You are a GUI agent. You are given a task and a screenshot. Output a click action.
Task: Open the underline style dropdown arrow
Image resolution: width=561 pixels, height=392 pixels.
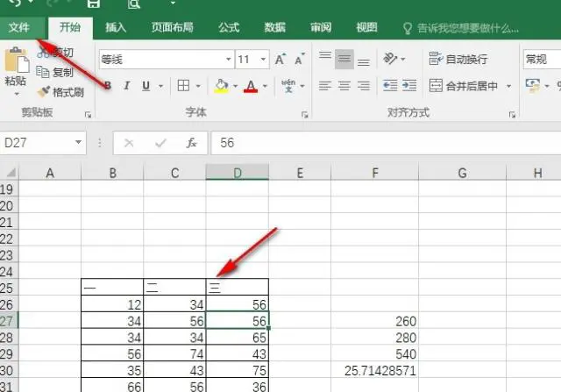pyautogui.click(x=160, y=86)
